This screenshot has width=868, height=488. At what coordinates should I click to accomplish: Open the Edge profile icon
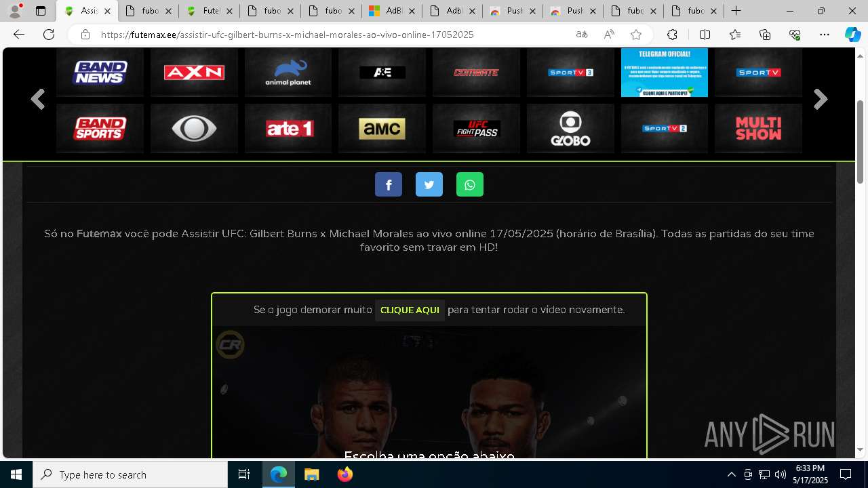[15, 11]
